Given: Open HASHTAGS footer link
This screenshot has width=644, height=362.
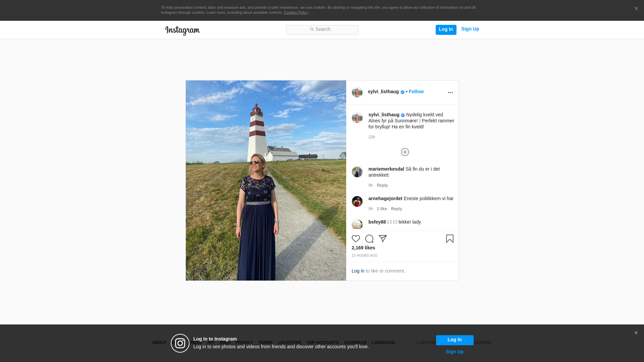Looking at the screenshot, I should coord(355,343).
